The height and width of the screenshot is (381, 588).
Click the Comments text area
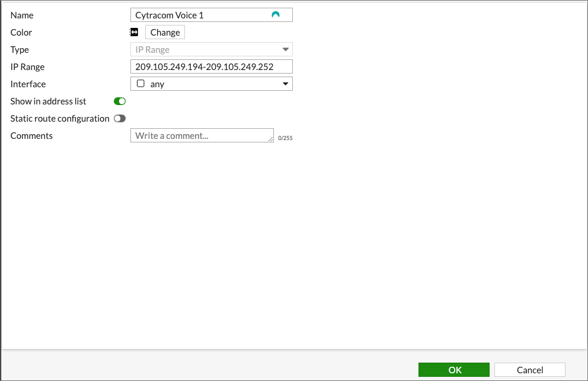[x=202, y=136]
